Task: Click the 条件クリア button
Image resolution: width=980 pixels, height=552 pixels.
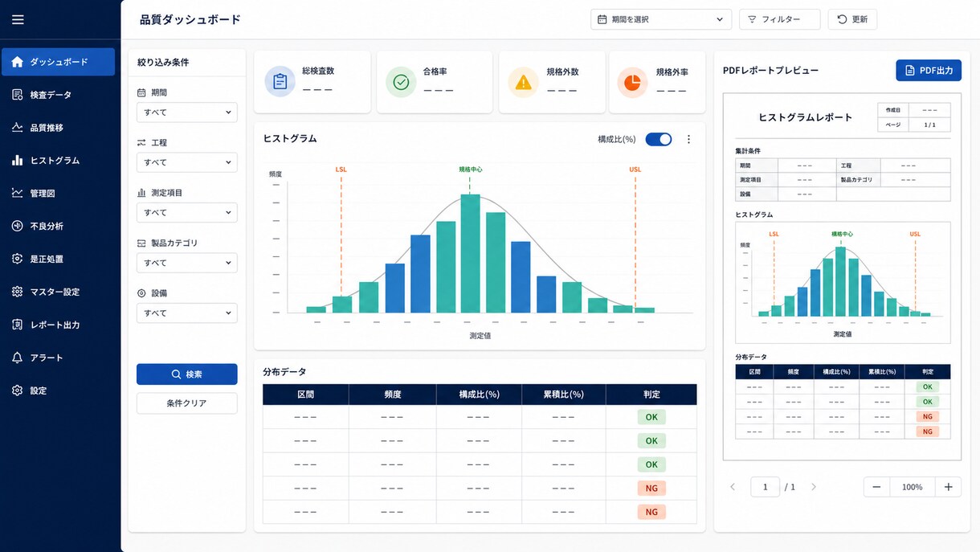Action: 186,403
